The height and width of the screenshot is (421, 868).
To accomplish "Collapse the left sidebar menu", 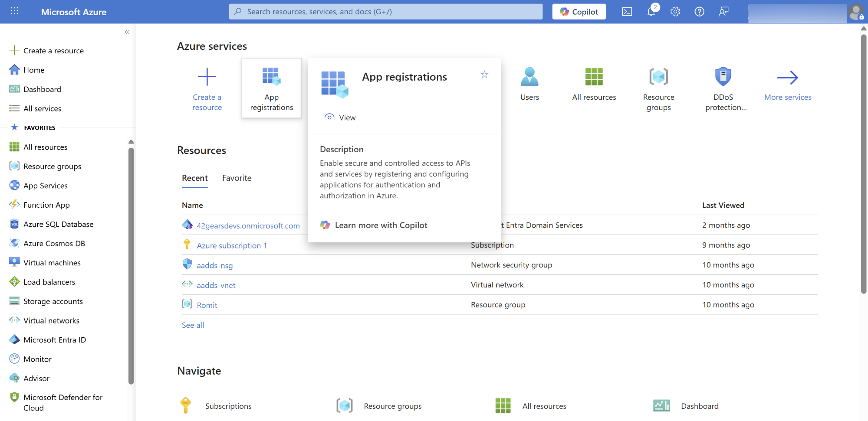I will pos(127,32).
